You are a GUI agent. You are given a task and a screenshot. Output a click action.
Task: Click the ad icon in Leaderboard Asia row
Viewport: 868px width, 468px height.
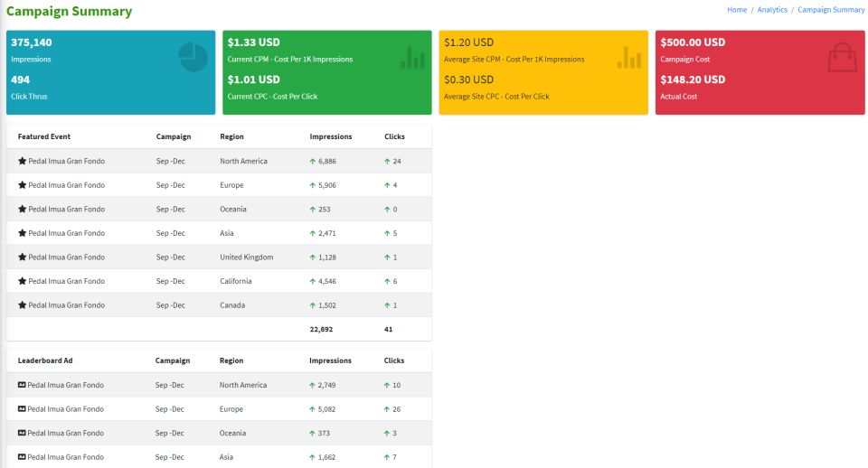pyautogui.click(x=23, y=457)
